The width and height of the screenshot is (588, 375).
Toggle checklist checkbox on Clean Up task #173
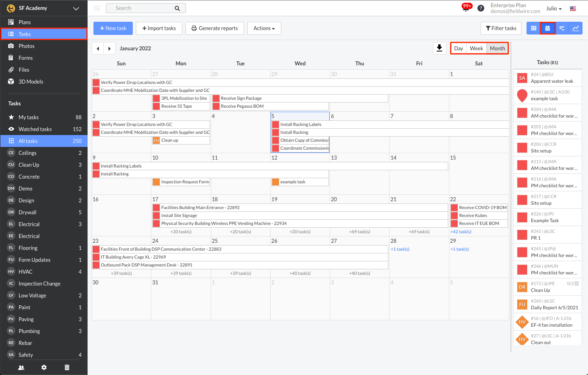(577, 284)
